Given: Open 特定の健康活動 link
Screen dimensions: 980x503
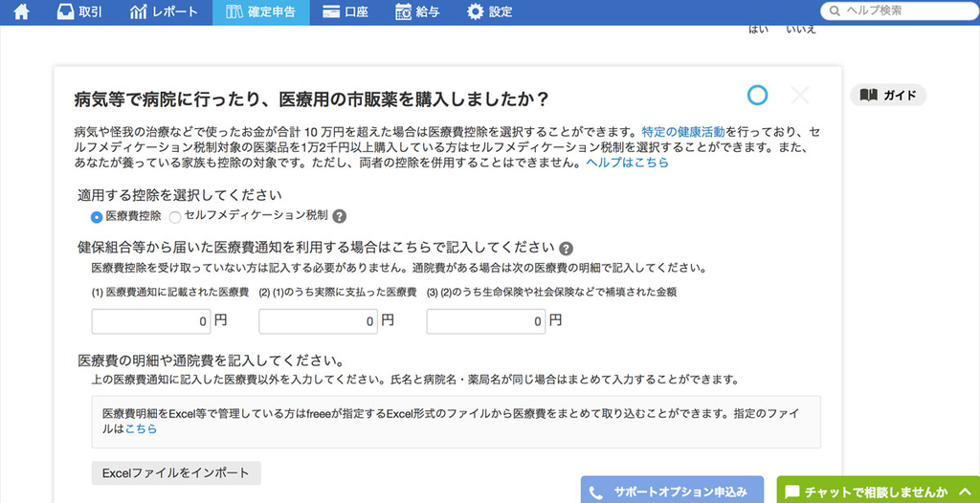Looking at the screenshot, I should [683, 132].
